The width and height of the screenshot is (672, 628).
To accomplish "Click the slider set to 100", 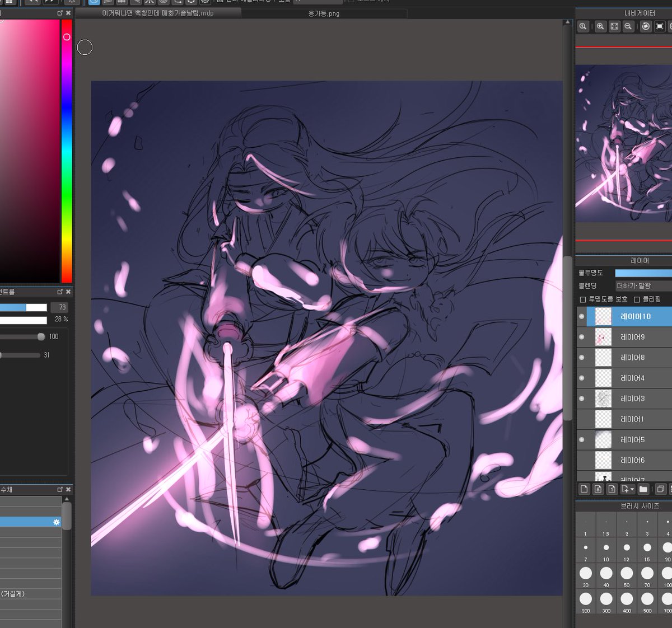I will tap(22, 337).
